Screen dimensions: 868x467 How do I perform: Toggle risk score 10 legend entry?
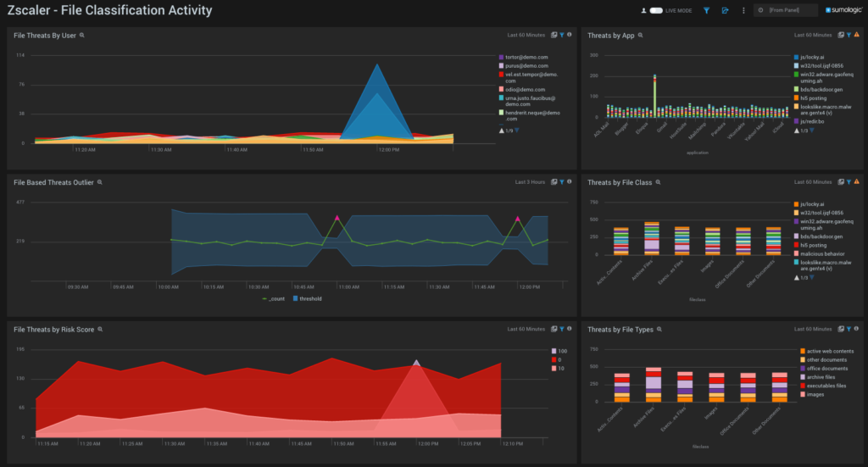point(558,369)
